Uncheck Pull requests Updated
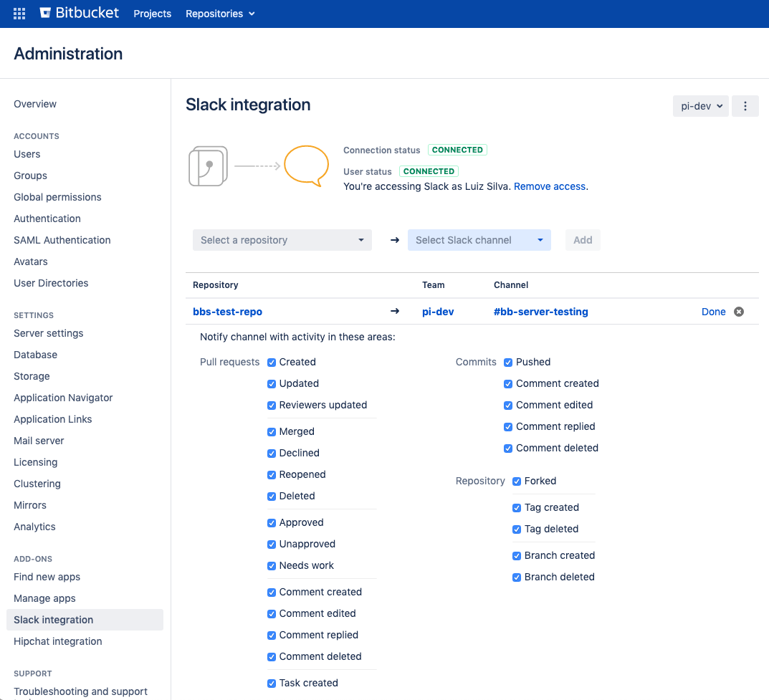 (271, 384)
